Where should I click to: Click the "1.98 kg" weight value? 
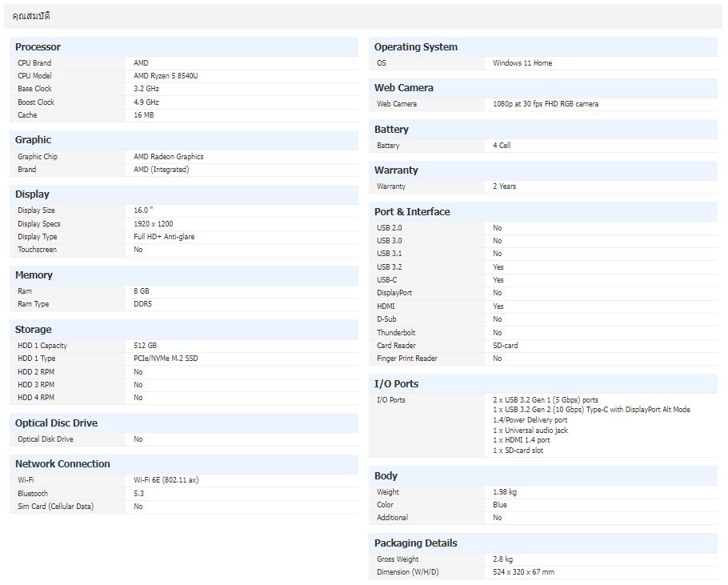tap(505, 492)
